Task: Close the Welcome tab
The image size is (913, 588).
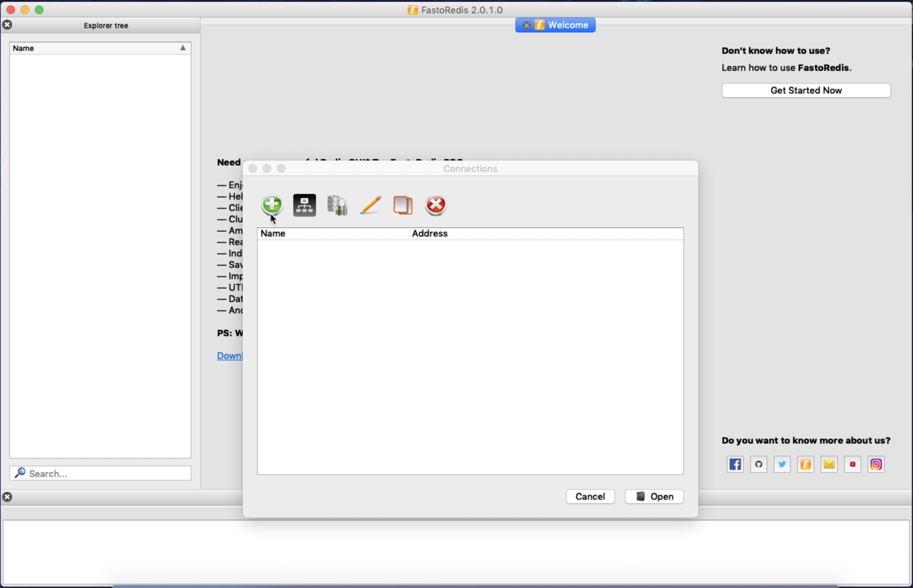Action: tap(526, 25)
